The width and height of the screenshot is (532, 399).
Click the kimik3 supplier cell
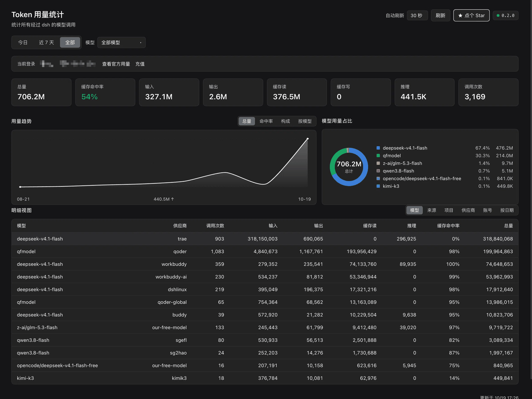pyautogui.click(x=179, y=378)
